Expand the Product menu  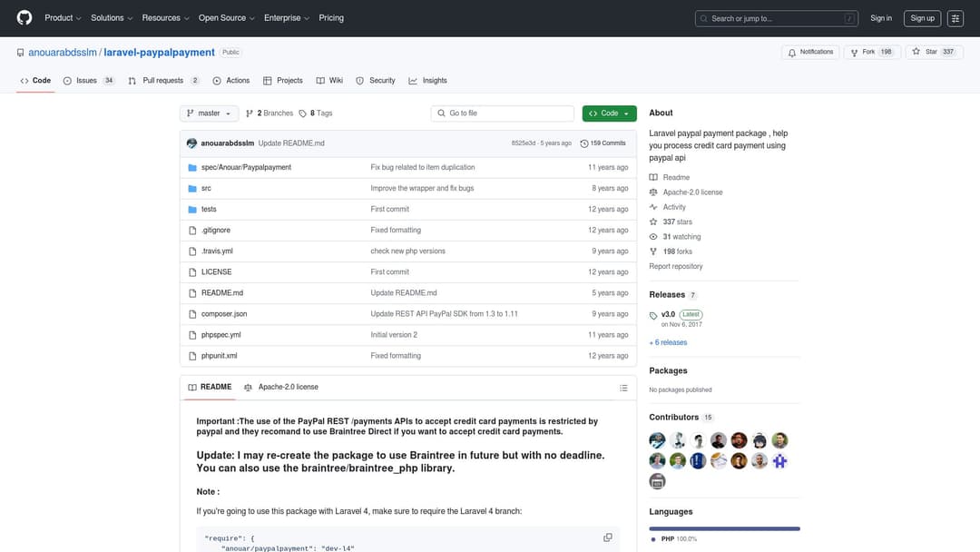pyautogui.click(x=63, y=18)
